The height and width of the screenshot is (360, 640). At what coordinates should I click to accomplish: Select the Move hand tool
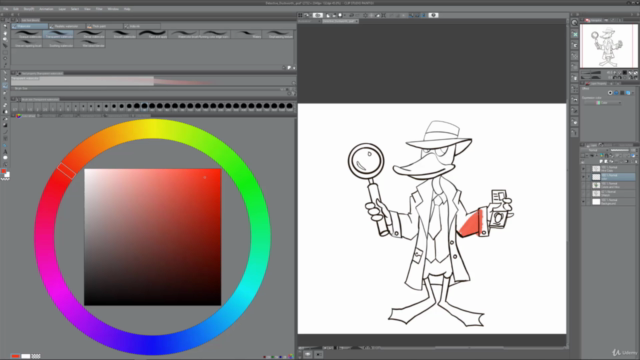tap(5, 33)
